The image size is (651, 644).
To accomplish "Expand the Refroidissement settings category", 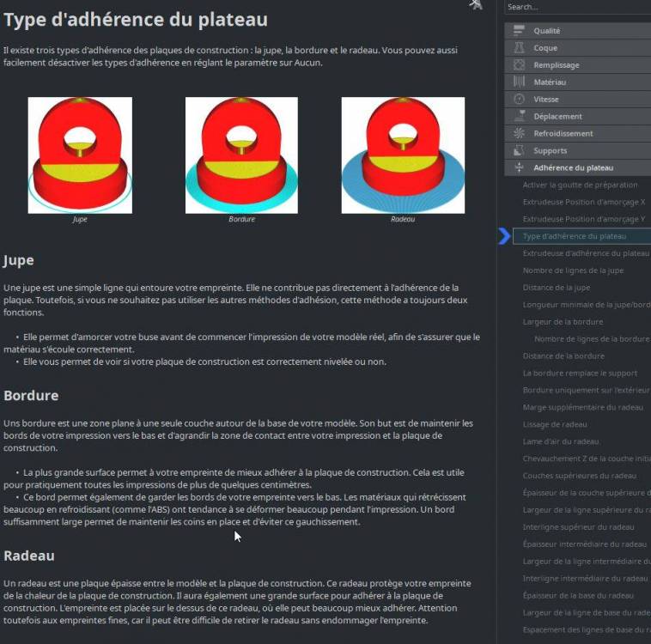I will click(x=577, y=134).
